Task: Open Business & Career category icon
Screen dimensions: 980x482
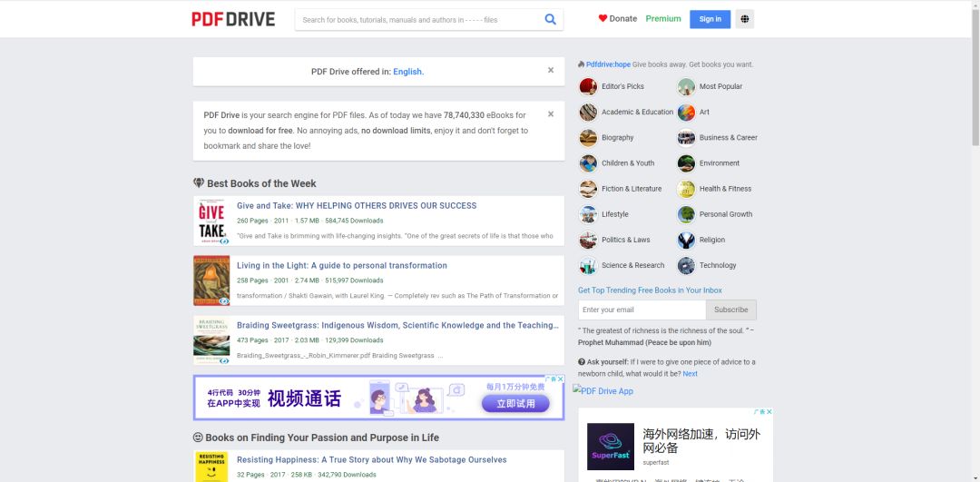Action: 686,138
